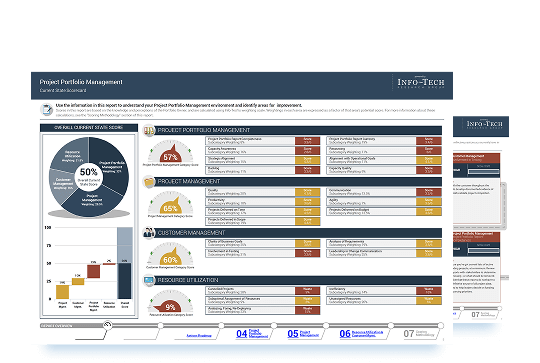Open section 05 Project Management link

point(303,333)
